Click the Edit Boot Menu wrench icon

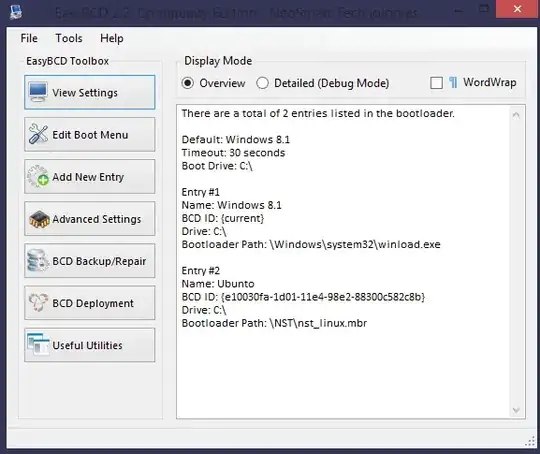(x=38, y=134)
